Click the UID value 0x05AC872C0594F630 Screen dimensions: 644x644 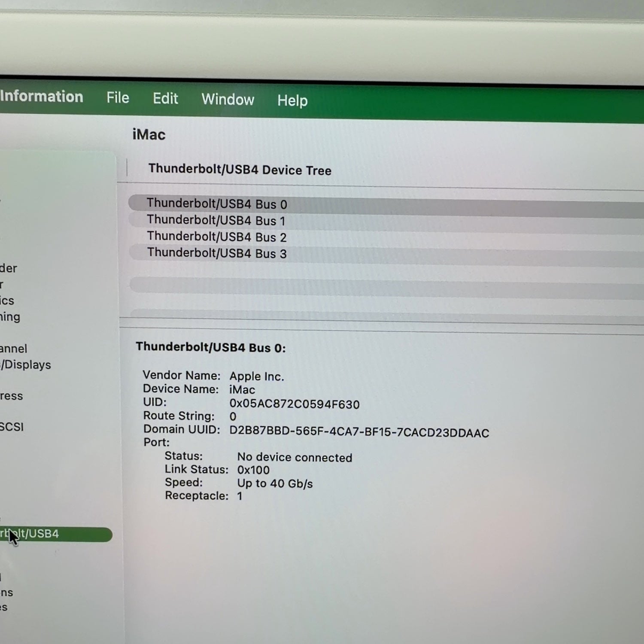[x=295, y=404]
